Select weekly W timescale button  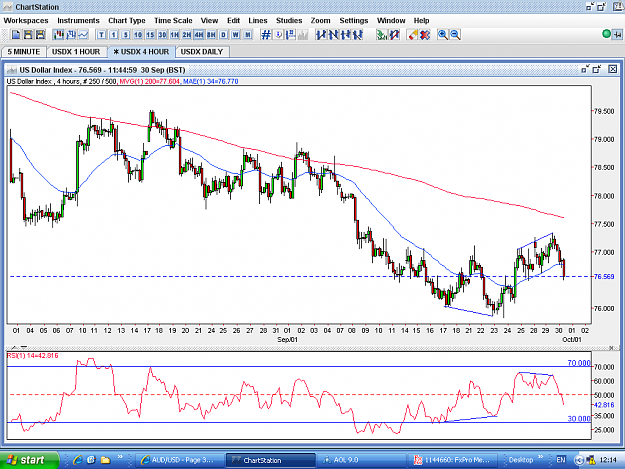[x=236, y=35]
